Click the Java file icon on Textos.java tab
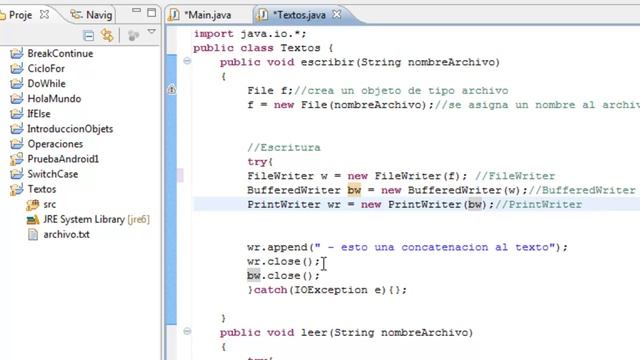Viewport: 640px width, 360px height. pos(262,15)
